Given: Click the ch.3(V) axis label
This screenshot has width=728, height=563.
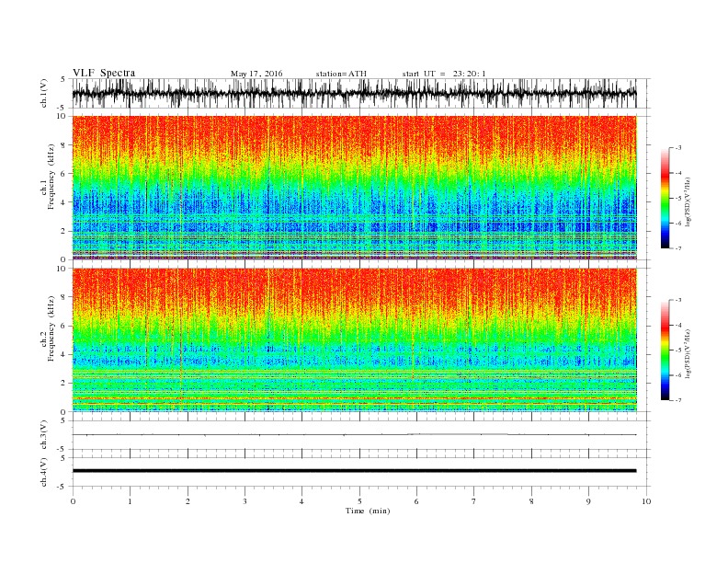Looking at the screenshot, I should tap(43, 435).
